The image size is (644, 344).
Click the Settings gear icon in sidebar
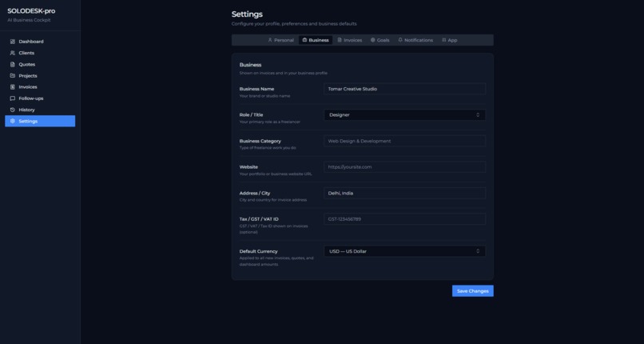coord(12,122)
